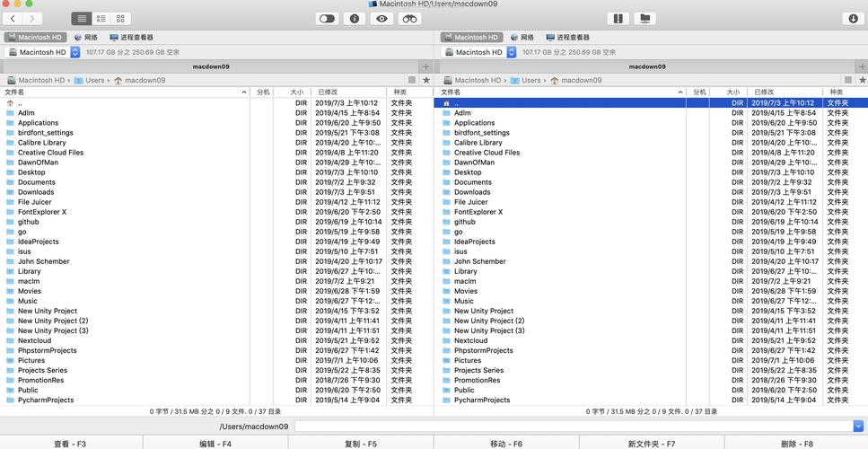Screen dimensions: 868x449
Task: Click the back navigation arrow
Action: point(13,18)
